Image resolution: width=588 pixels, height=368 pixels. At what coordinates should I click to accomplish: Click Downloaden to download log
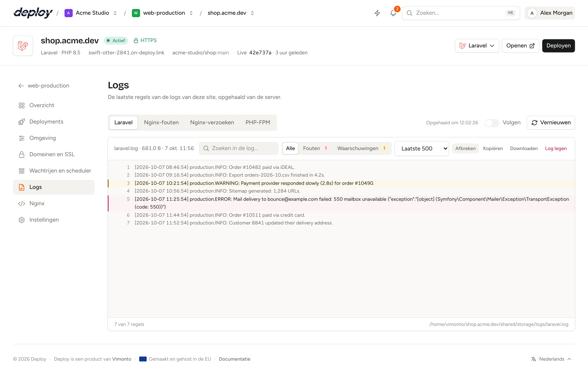524,148
